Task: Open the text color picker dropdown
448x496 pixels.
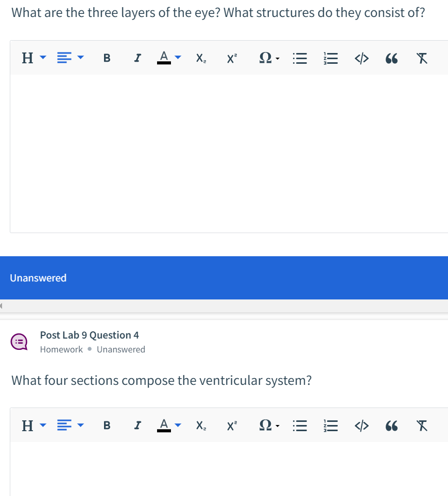Action: pos(169,58)
